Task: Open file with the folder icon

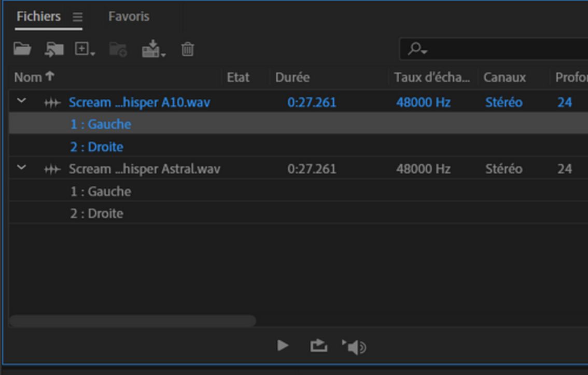Action: [x=22, y=49]
